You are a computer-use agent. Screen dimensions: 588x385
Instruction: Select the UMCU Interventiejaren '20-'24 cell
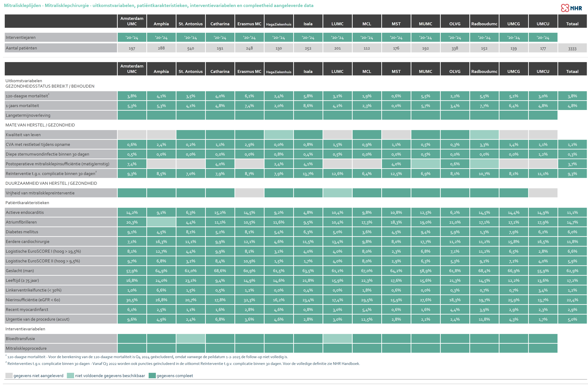click(543, 37)
